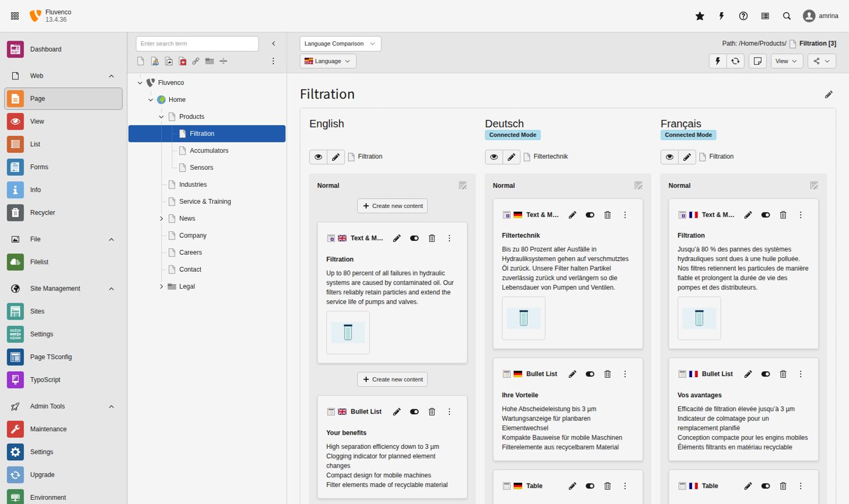Open the Language Comparison dropdown
The height and width of the screenshot is (504, 849).
(x=340, y=44)
